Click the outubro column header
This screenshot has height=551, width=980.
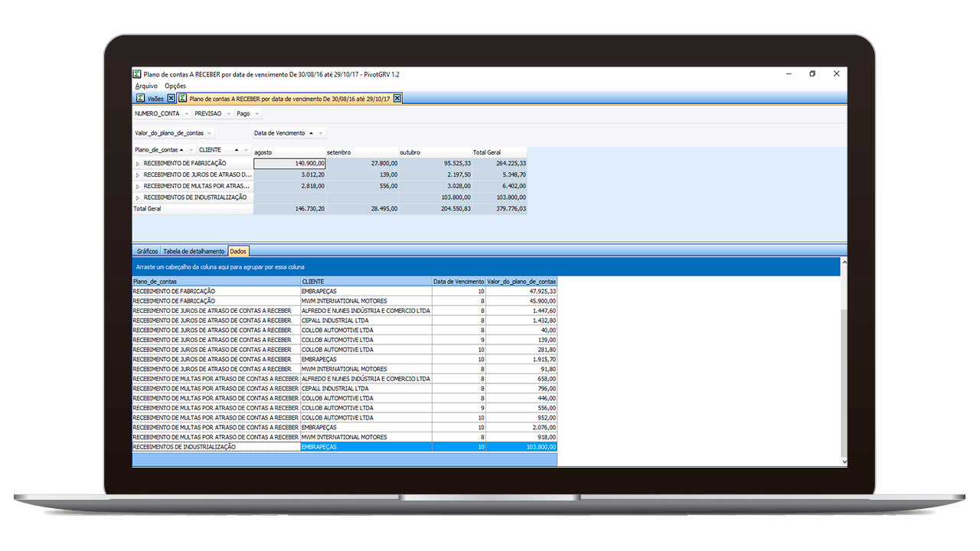point(435,152)
